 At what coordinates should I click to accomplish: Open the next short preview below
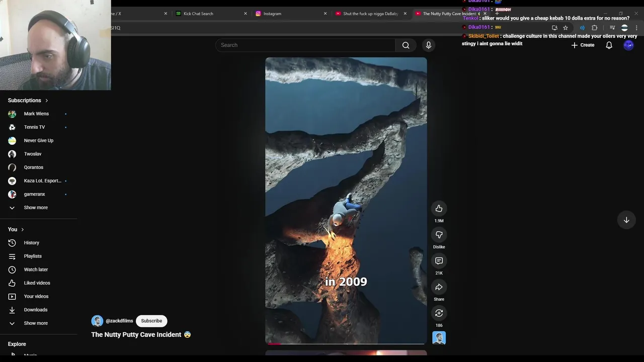pyautogui.click(x=346, y=353)
